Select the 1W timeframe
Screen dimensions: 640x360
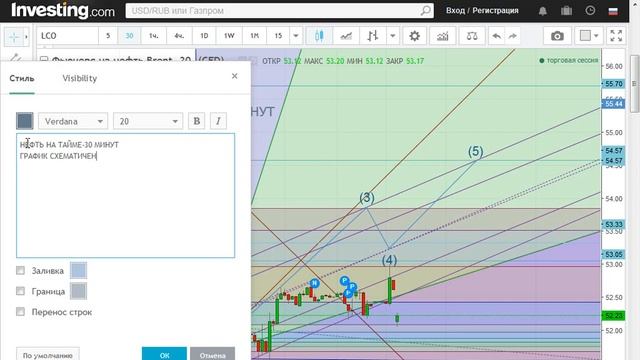229,36
